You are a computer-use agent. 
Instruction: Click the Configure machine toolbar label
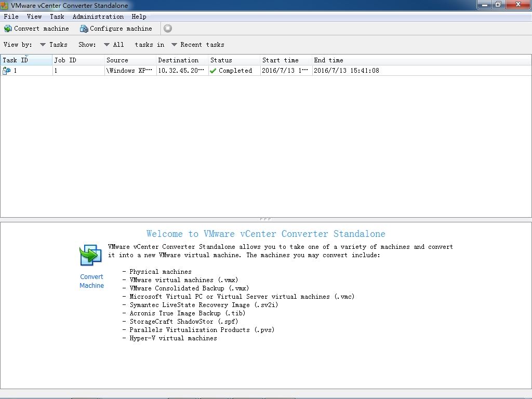[x=121, y=29]
